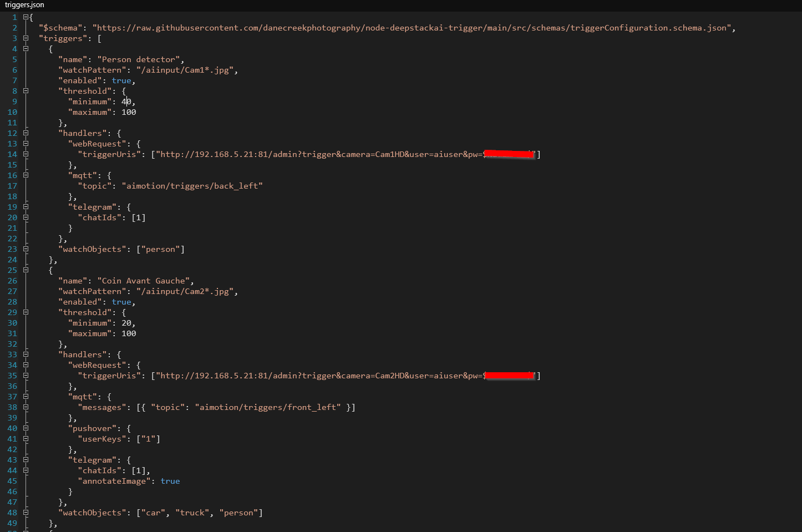Collapse the root object fold on line 1
Image resolution: width=802 pixels, height=532 pixels.
pos(26,17)
